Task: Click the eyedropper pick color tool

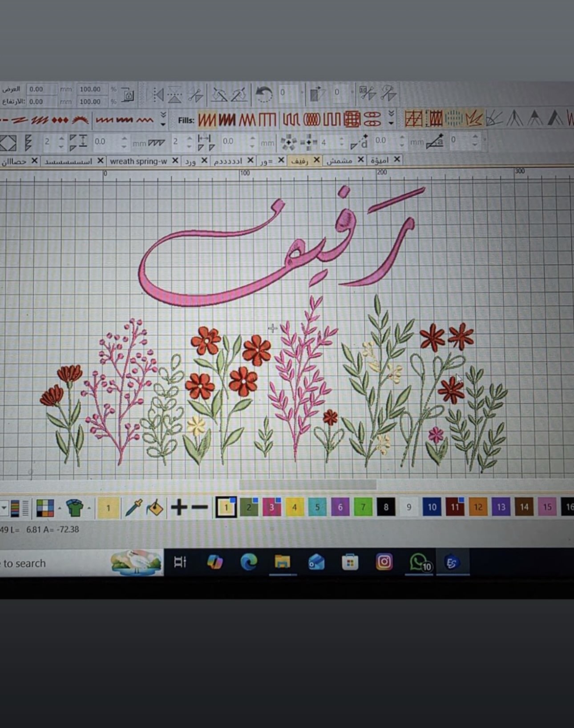Action: coord(133,507)
